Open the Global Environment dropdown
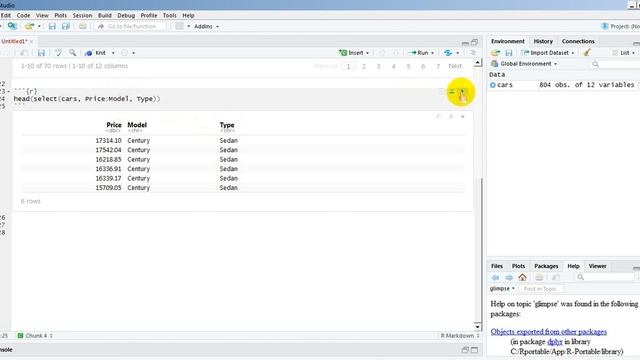Image resolution: width=640 pixels, height=360 pixels. pos(524,64)
